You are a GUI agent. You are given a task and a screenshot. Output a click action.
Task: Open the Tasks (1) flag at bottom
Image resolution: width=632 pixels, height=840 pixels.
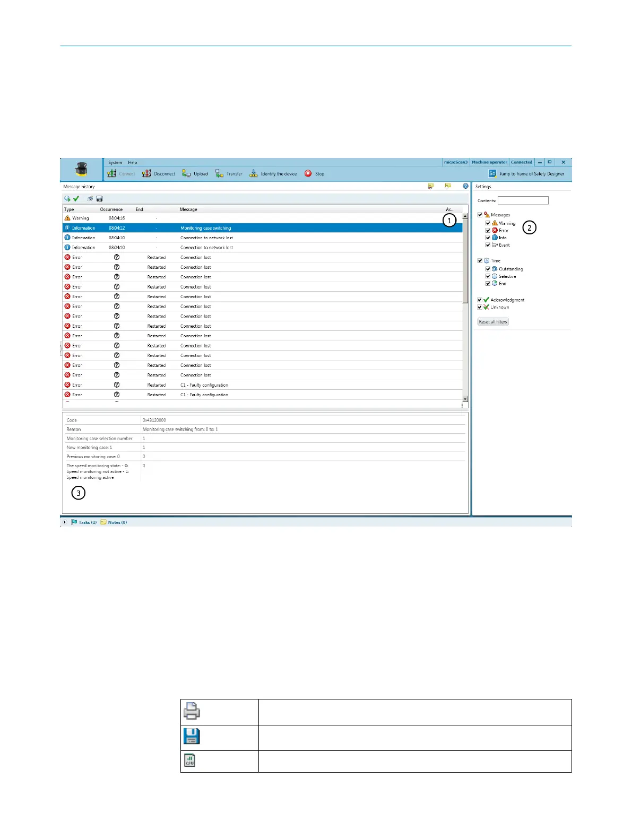(x=84, y=522)
